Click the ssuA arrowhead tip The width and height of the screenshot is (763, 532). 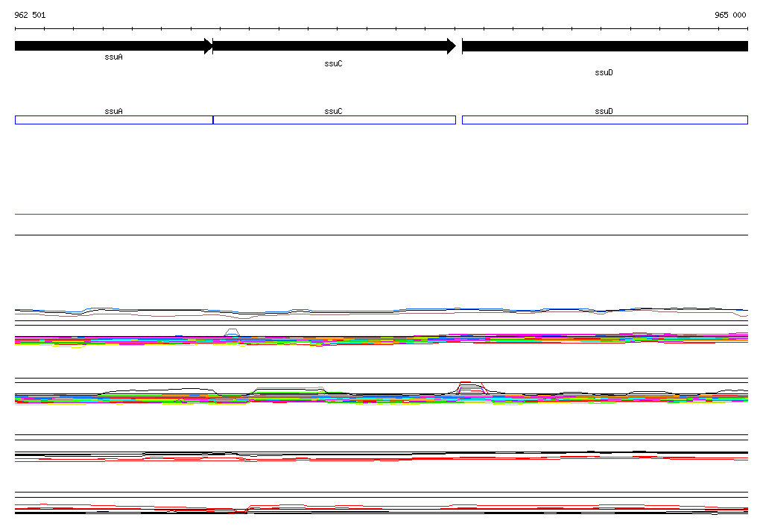[x=209, y=46]
